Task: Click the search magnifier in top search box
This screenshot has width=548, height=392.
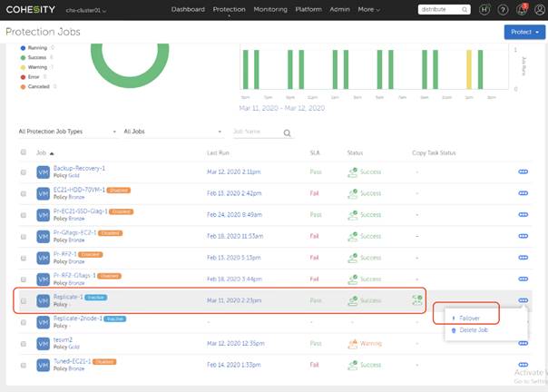Action: point(465,10)
